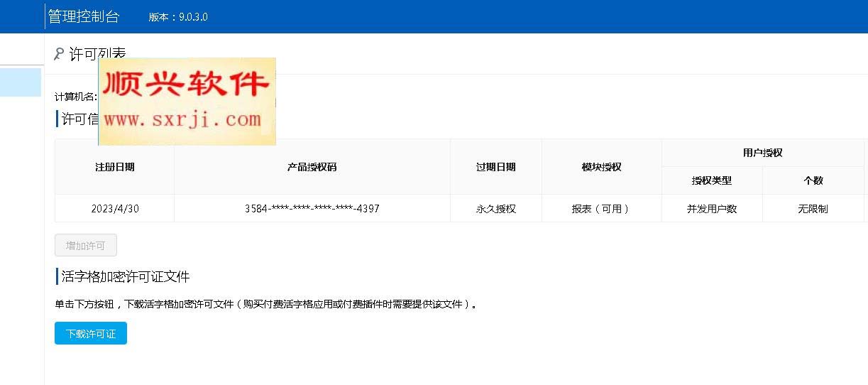Click the 顺兴软件 watermark image

tap(187, 102)
